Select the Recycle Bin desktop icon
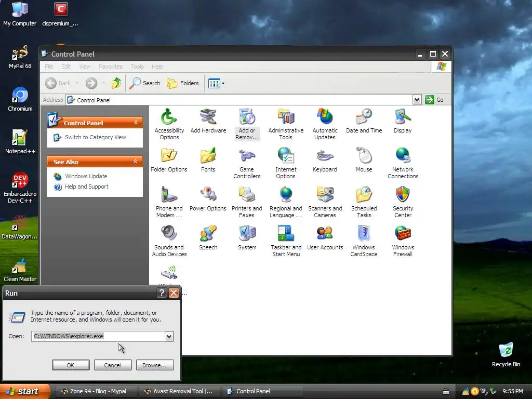This screenshot has height=399, width=532. click(506, 355)
